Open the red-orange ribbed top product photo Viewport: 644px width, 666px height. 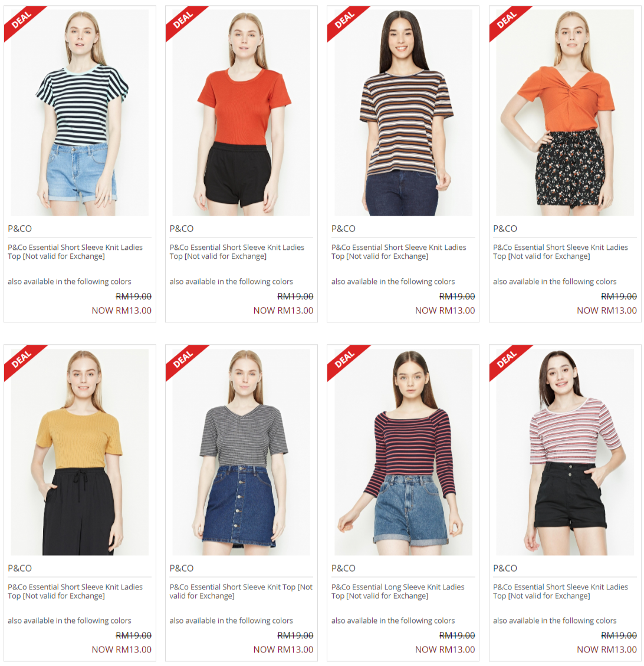tap(241, 113)
